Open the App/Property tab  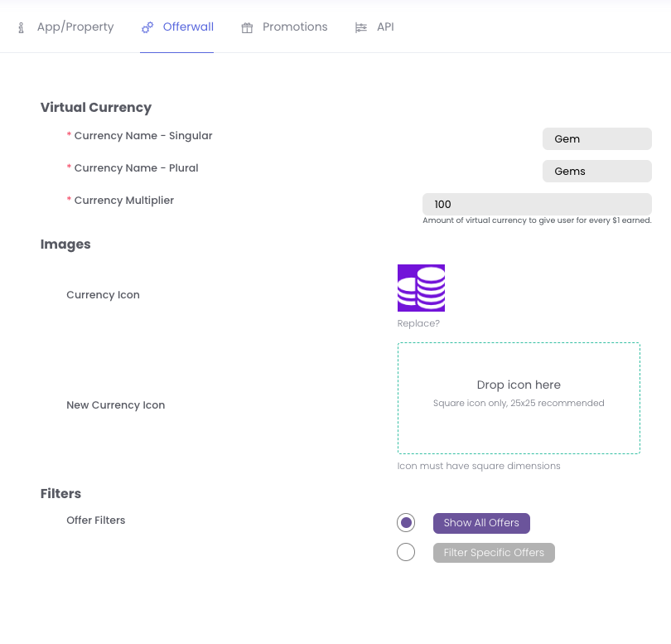point(66,27)
